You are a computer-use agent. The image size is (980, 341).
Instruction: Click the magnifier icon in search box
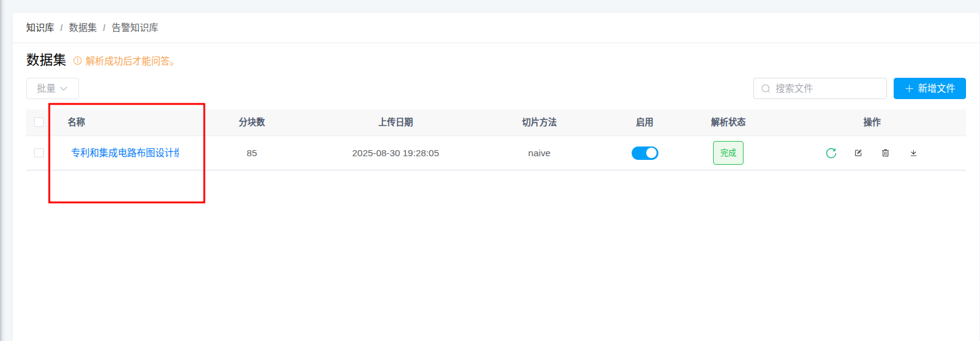(x=765, y=89)
